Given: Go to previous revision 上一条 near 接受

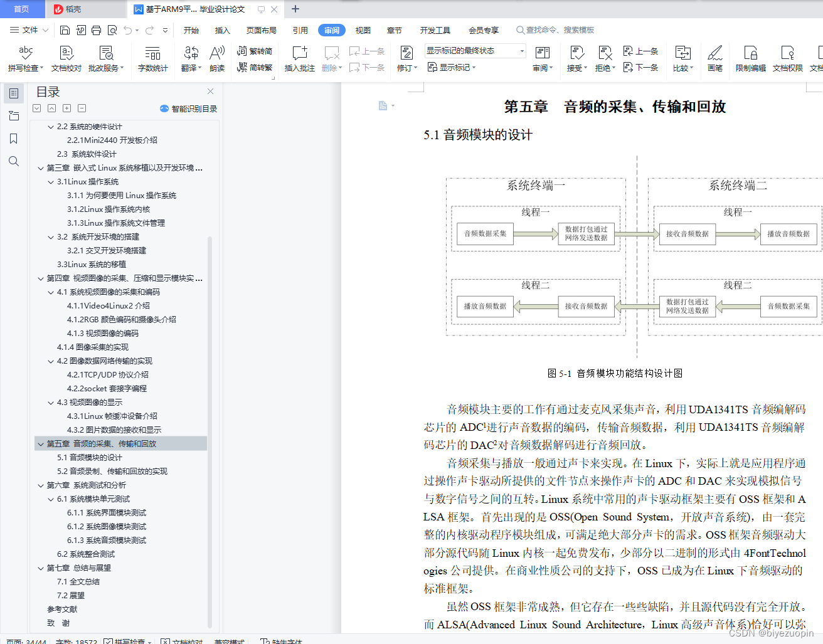Looking at the screenshot, I should click(x=640, y=51).
